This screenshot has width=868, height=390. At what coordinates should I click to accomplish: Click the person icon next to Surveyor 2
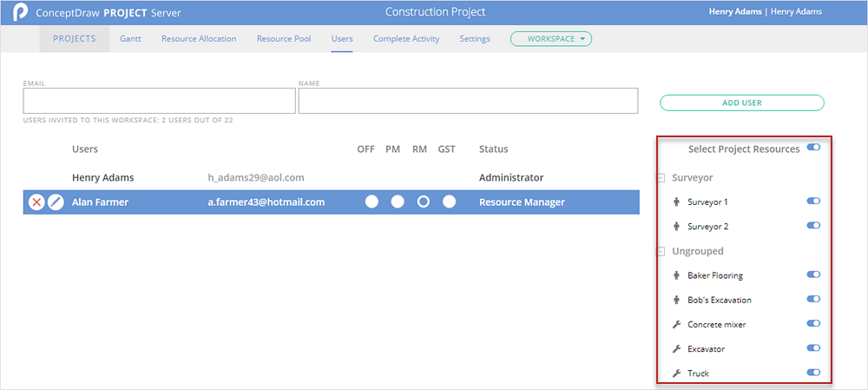(676, 227)
